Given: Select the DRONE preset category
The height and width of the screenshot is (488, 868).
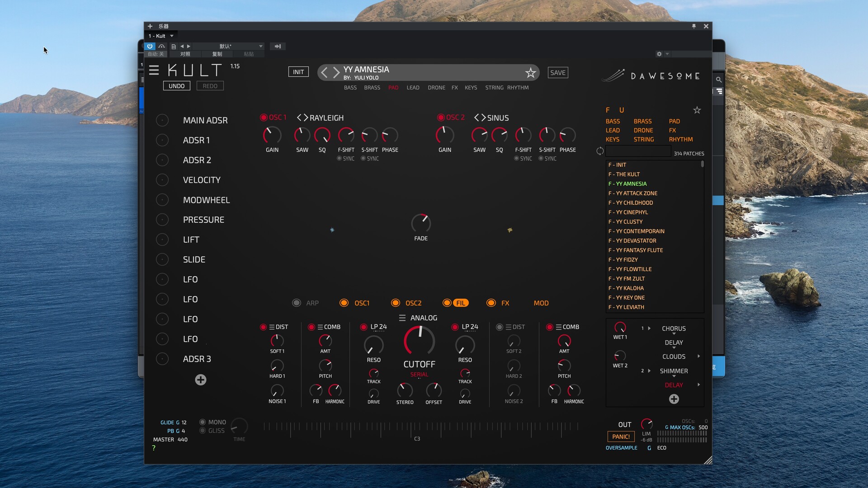Looking at the screenshot, I should (436, 88).
